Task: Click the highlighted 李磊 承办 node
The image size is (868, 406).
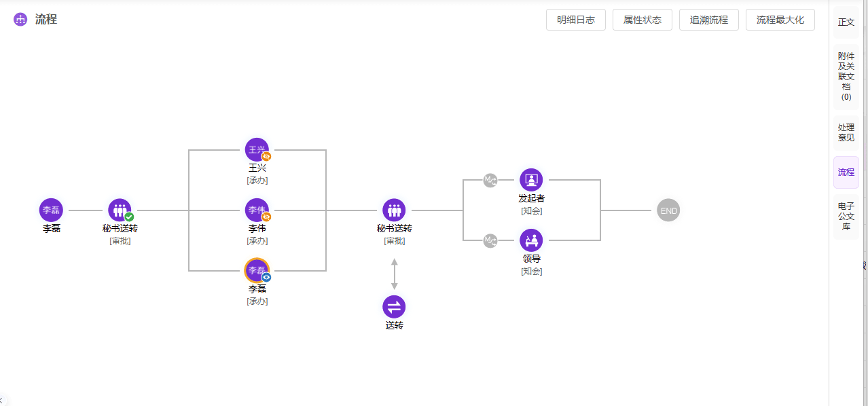Action: 257,270
